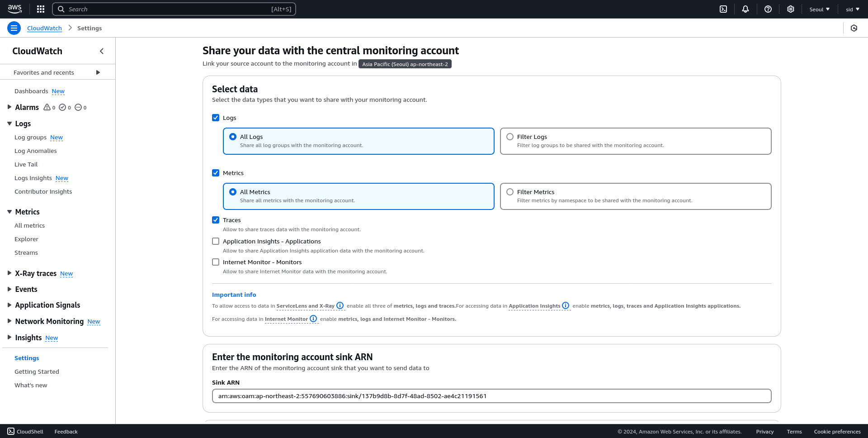The height and width of the screenshot is (438, 868).
Task: Open the settings gear icon
Action: [x=791, y=9]
